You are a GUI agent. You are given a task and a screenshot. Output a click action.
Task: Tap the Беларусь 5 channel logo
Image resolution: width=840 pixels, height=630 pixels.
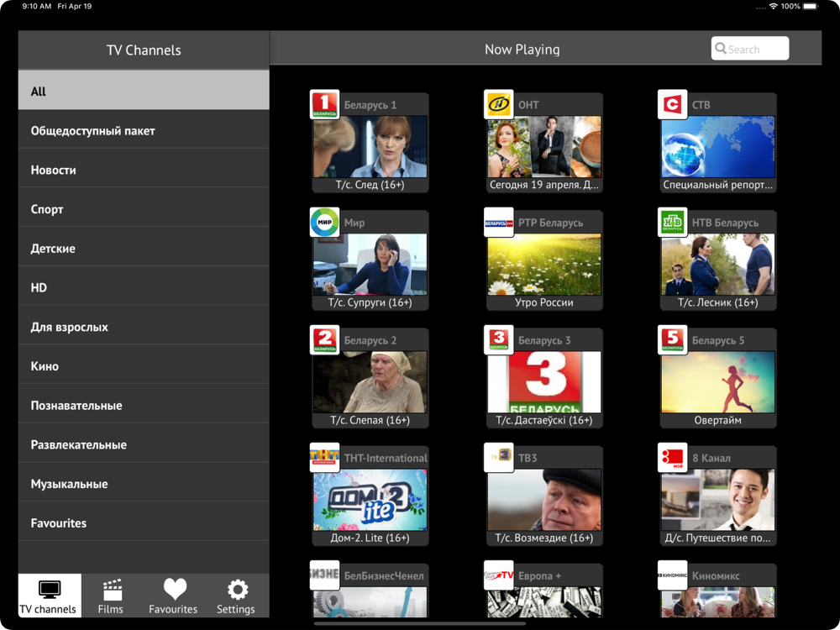[672, 340]
